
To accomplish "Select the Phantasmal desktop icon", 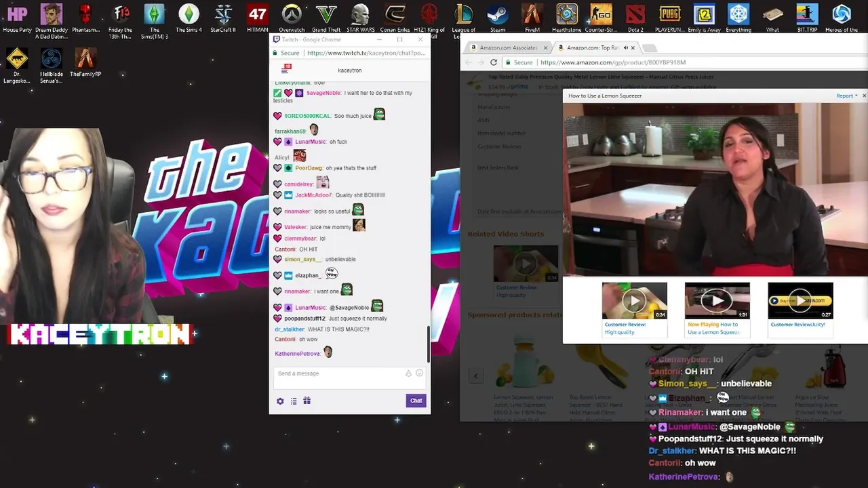I will (x=85, y=18).
